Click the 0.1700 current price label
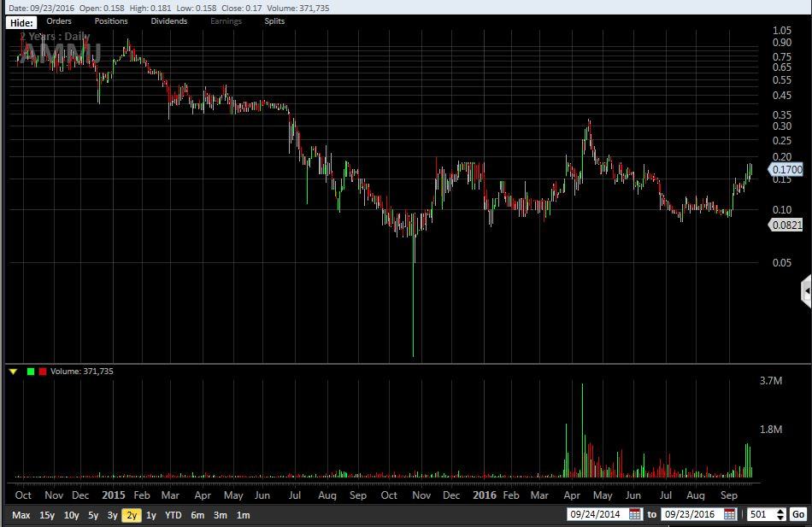812x527 pixels. tap(787, 170)
